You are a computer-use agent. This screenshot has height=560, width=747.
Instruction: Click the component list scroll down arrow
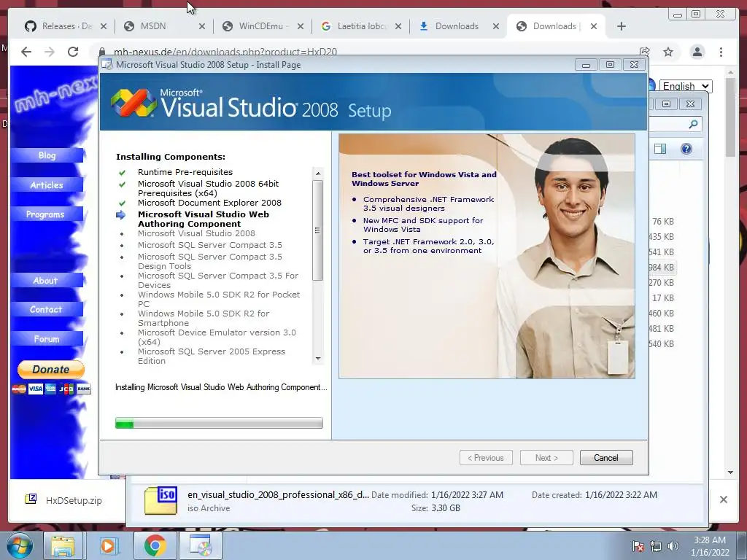click(318, 359)
